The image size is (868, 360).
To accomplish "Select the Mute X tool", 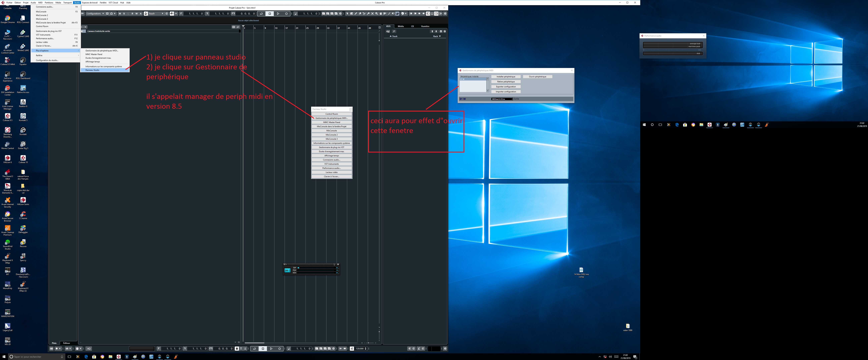I will tap(372, 13).
